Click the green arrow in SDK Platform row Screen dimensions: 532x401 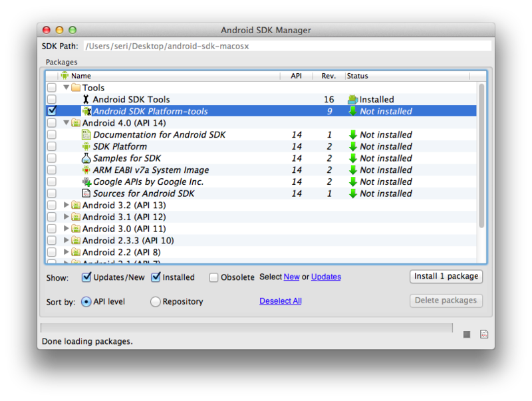[x=353, y=146]
